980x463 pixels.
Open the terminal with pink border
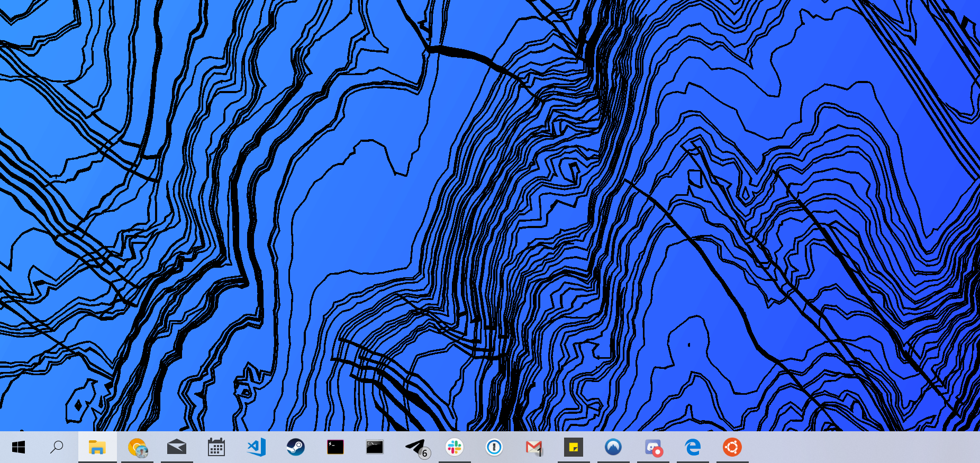point(335,448)
